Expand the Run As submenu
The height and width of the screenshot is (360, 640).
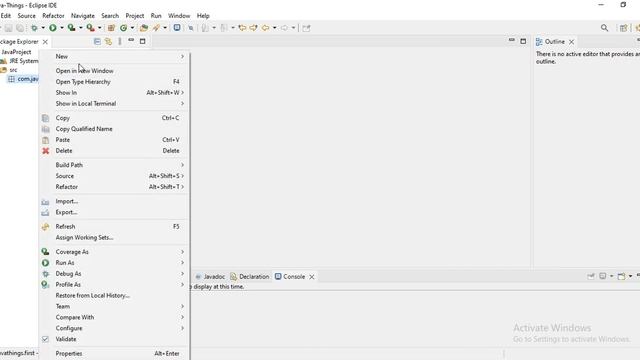point(114,263)
